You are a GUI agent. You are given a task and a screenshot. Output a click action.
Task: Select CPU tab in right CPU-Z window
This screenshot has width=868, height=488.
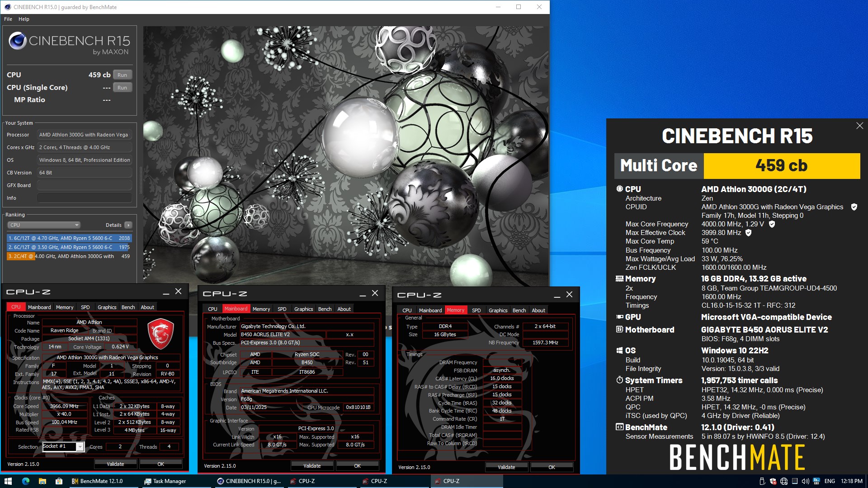pyautogui.click(x=407, y=310)
